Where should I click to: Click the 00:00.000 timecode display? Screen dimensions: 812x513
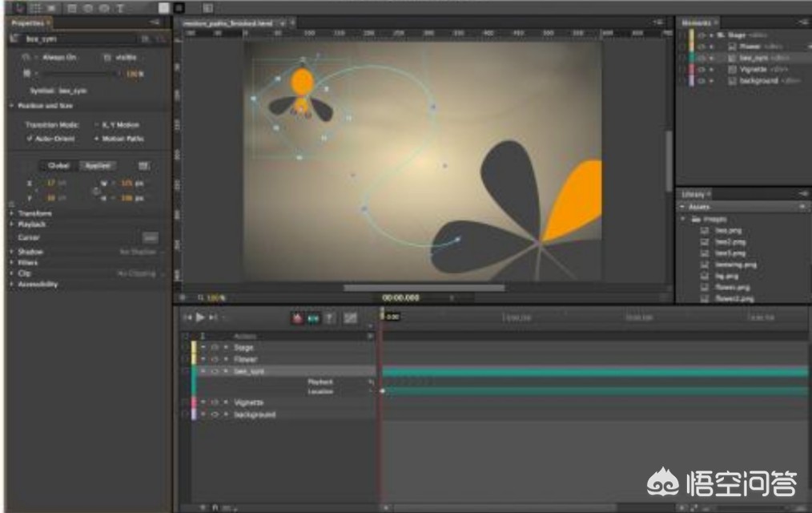pos(400,298)
